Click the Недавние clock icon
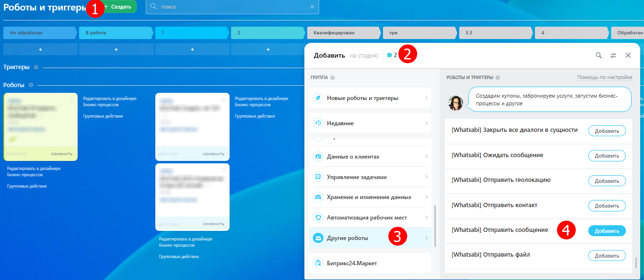644x280 pixels. pyautogui.click(x=318, y=123)
